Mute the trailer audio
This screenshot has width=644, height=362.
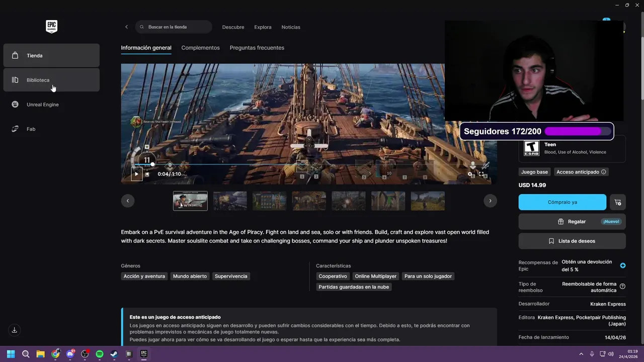click(x=147, y=174)
